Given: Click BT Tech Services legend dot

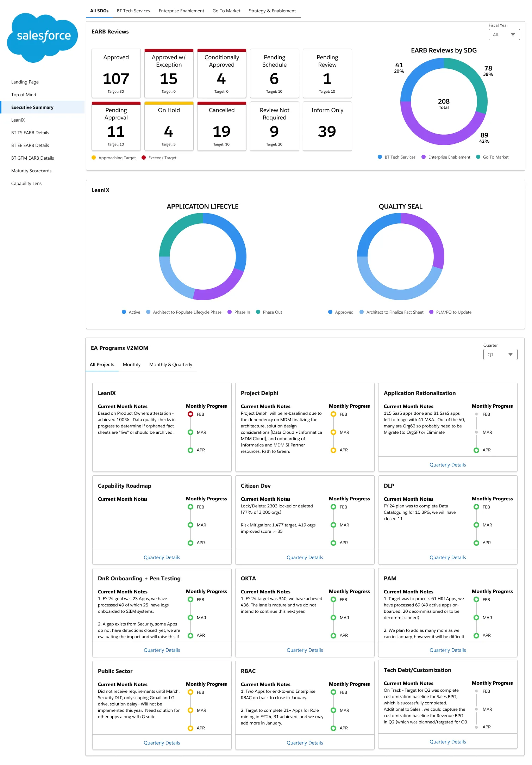Looking at the screenshot, I should pyautogui.click(x=380, y=157).
